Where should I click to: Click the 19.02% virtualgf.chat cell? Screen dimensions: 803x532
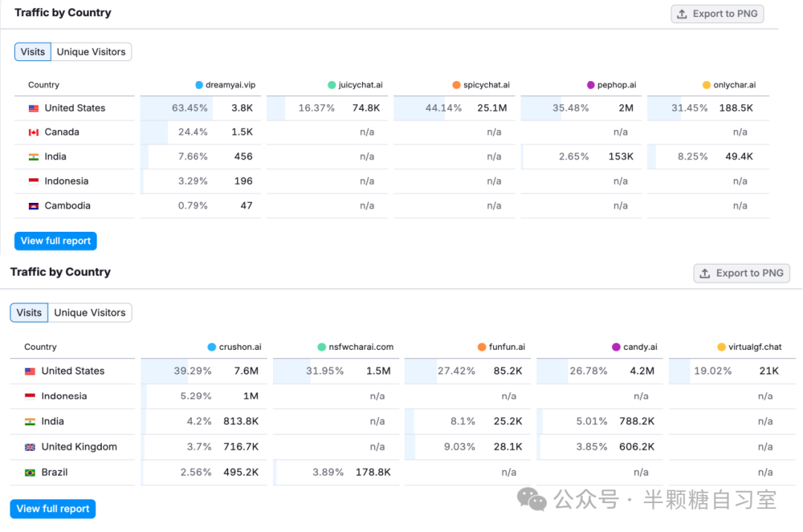click(713, 371)
